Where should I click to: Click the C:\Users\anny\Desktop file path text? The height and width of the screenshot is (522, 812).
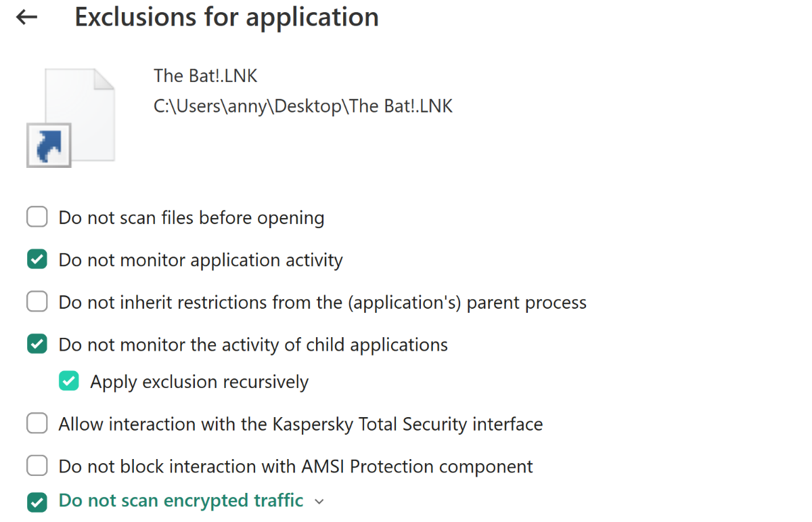(x=303, y=106)
